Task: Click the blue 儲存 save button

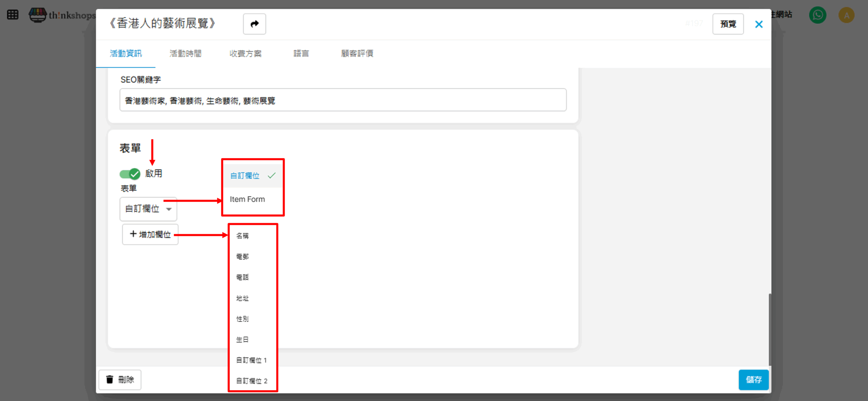Action: [x=753, y=380]
